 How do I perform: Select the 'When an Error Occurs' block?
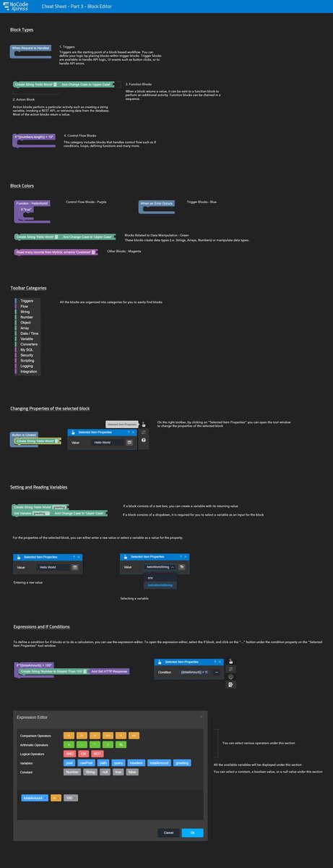pyautogui.click(x=157, y=205)
